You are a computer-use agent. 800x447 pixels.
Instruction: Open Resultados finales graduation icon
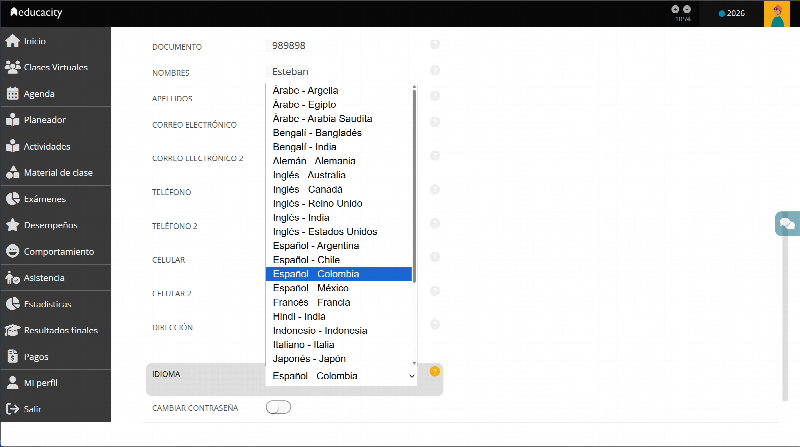[x=12, y=330]
